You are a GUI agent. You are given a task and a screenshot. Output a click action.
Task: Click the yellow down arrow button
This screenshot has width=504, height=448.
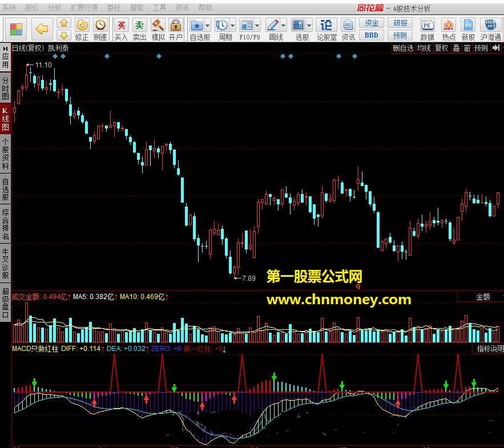64,35
